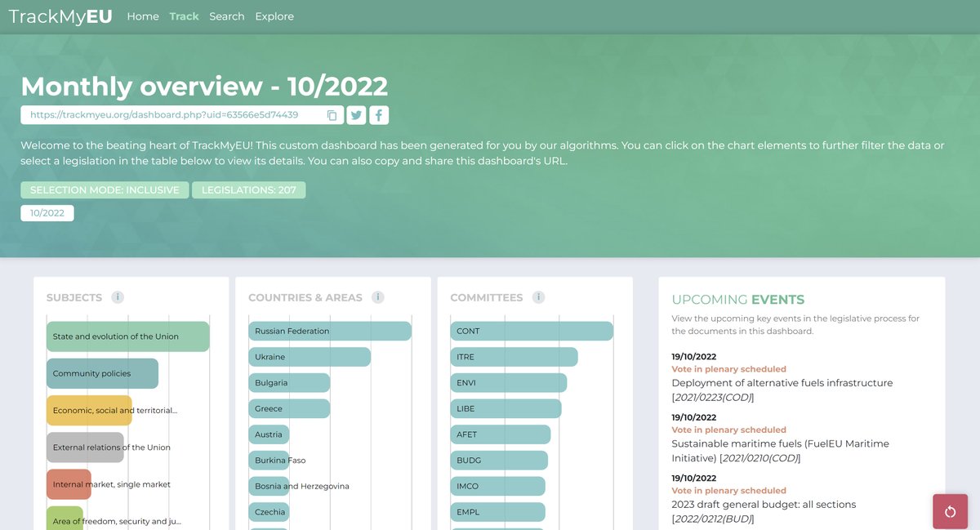Screen dimensions: 980x530
Task: Filter by Russian Federation bar
Action: pyautogui.click(x=330, y=331)
